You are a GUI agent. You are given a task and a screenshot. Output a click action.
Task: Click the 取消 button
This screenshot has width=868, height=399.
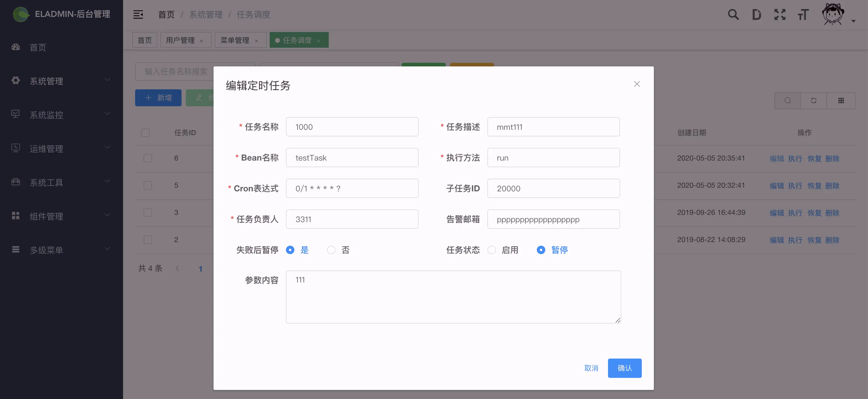tap(591, 368)
